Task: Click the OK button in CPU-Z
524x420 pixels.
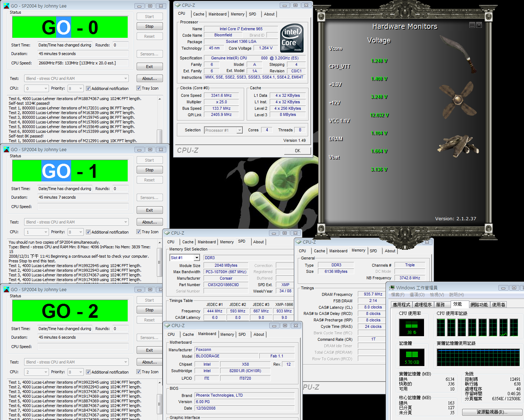Action: pyautogui.click(x=297, y=151)
